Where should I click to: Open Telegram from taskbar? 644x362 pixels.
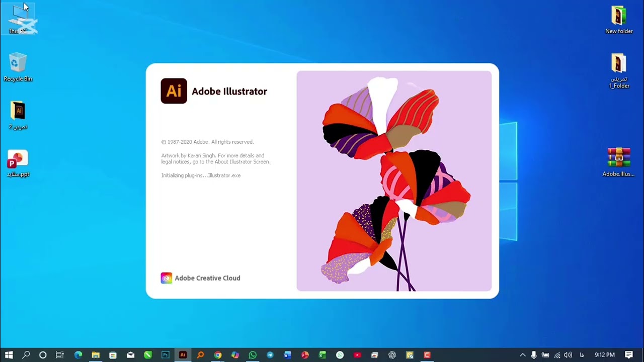tap(270, 355)
